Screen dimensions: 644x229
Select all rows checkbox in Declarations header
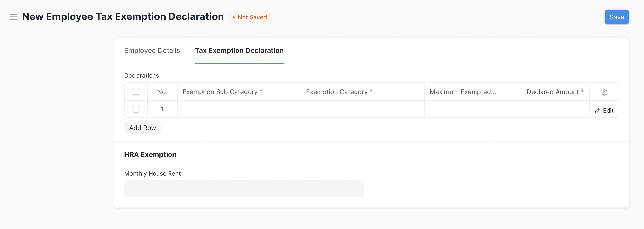click(x=136, y=92)
